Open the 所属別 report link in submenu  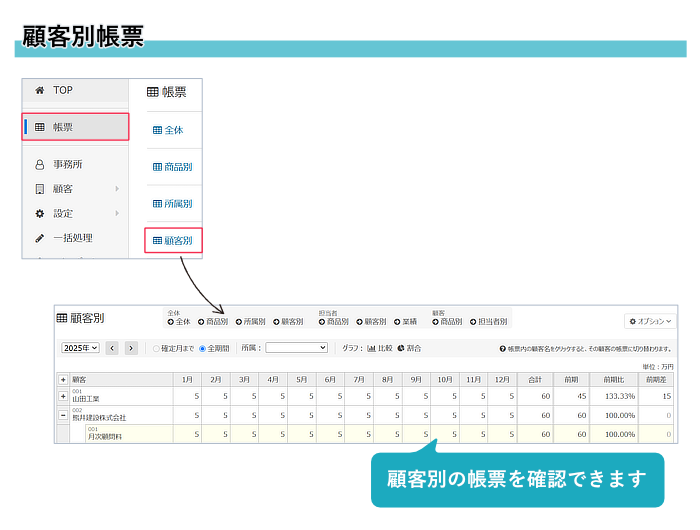pyautogui.click(x=173, y=204)
